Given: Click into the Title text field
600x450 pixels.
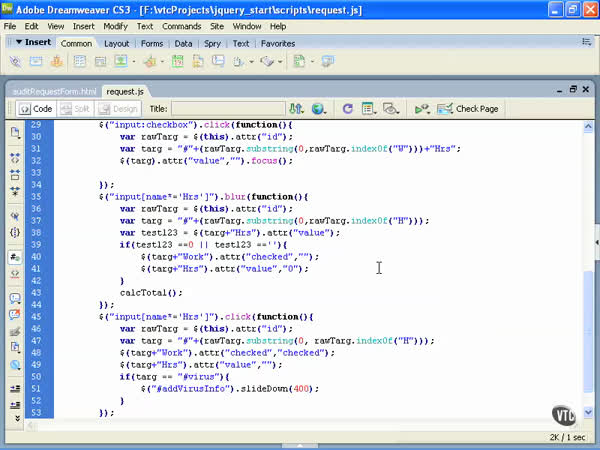Looking at the screenshot, I should click(227, 108).
